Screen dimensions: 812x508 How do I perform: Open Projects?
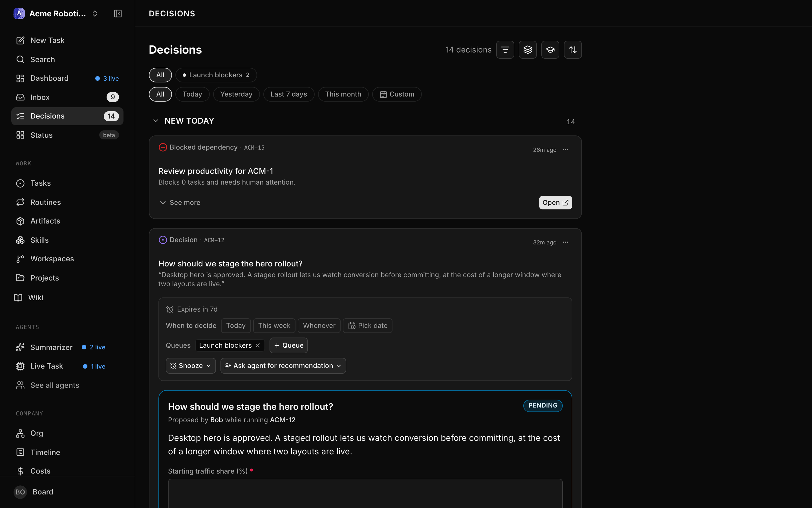tap(67, 278)
